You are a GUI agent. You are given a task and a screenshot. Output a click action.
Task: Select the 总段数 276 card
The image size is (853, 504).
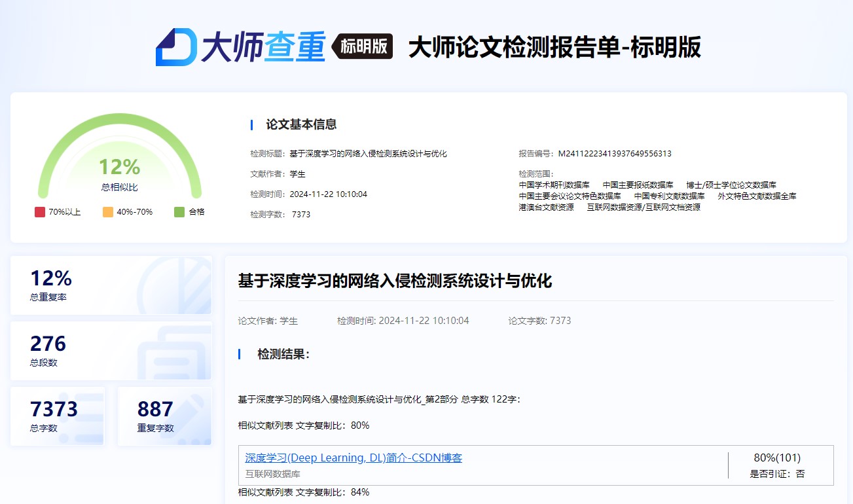[x=111, y=351]
